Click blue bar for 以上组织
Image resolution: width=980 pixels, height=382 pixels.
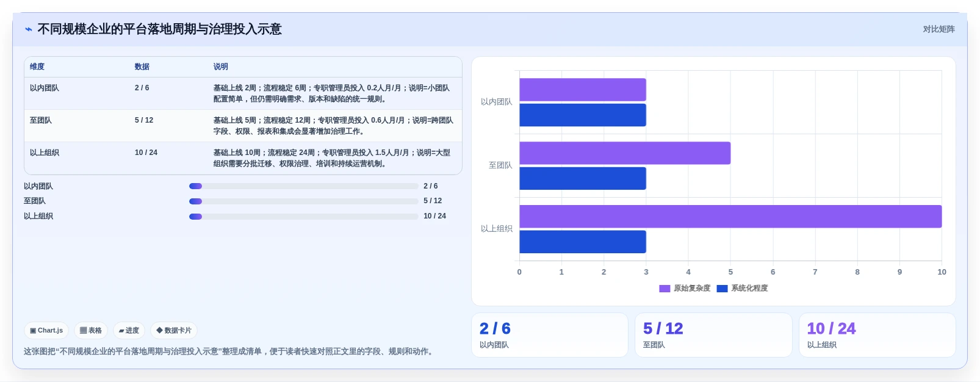point(583,242)
